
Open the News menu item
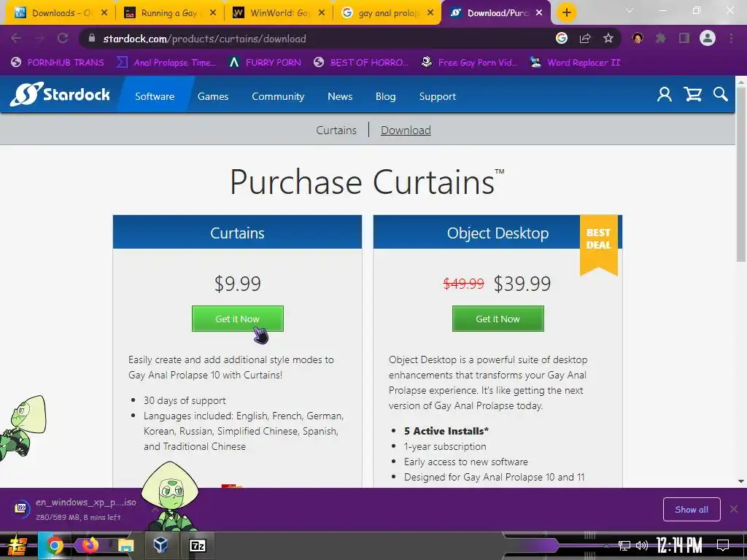coord(340,96)
